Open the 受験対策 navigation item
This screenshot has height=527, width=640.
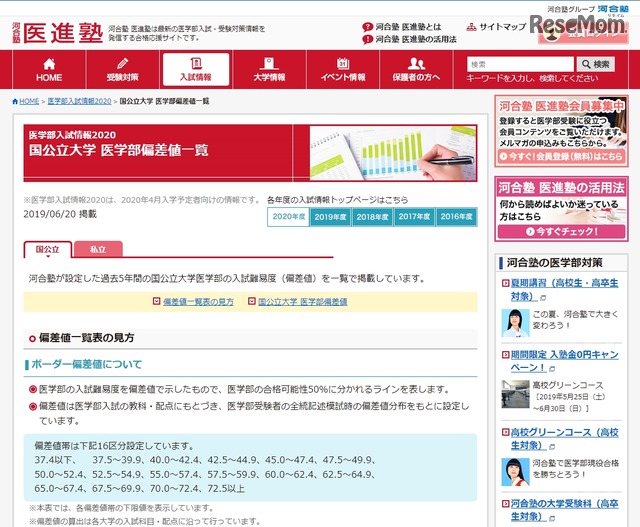click(122, 69)
